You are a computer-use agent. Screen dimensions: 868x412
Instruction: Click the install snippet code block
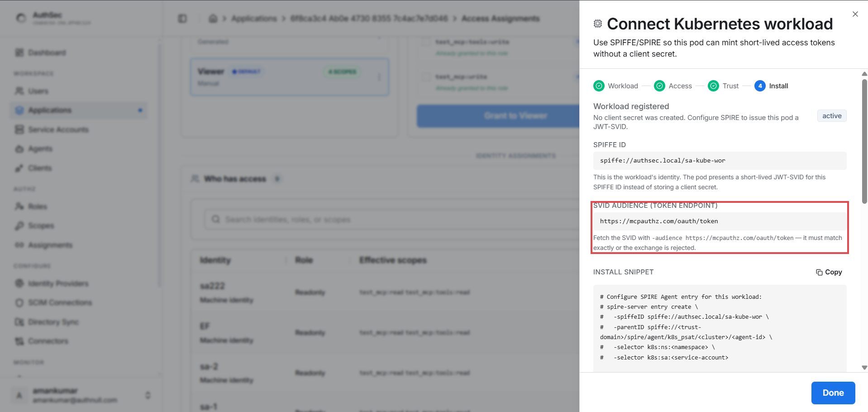720,328
